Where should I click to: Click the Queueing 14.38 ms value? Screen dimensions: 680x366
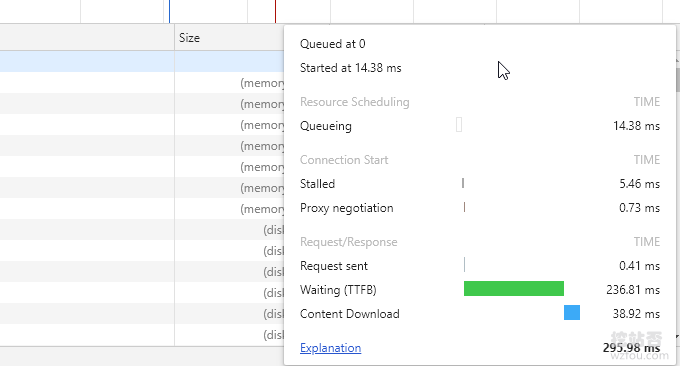636,126
